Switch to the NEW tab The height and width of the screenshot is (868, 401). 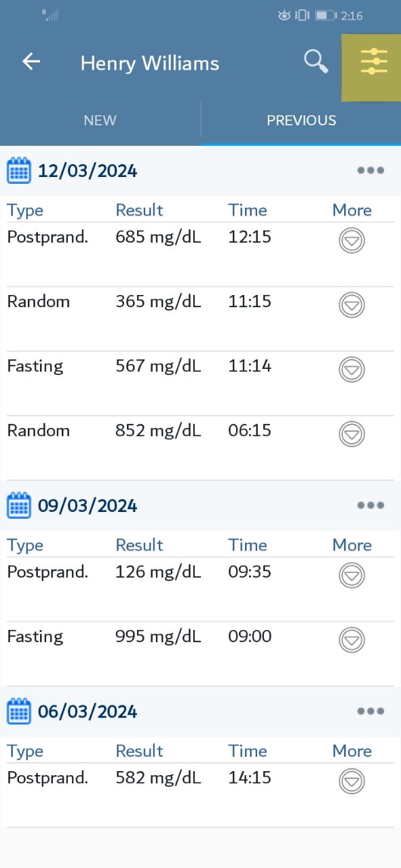coord(100,121)
